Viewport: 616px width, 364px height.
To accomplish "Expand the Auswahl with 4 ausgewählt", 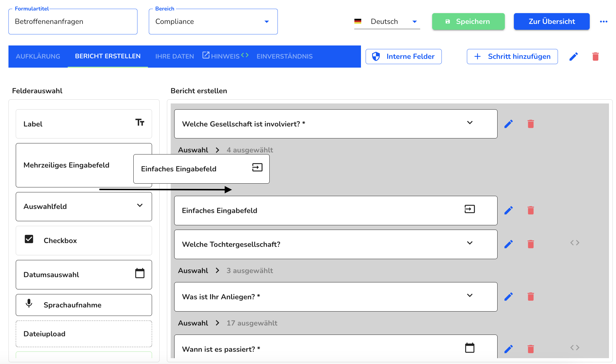I will (x=217, y=150).
